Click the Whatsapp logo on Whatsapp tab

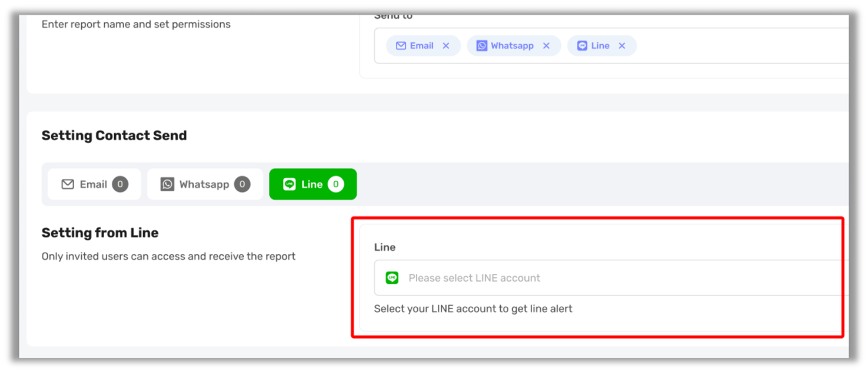[x=167, y=184]
